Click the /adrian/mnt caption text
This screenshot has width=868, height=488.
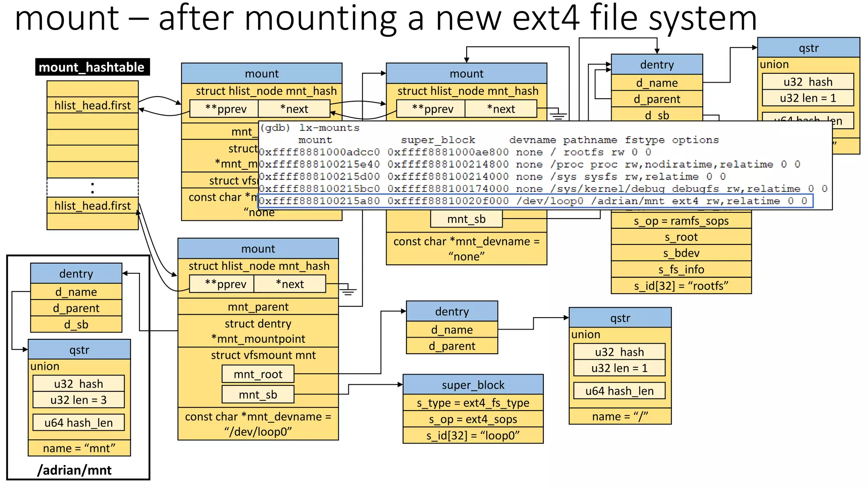click(x=75, y=470)
